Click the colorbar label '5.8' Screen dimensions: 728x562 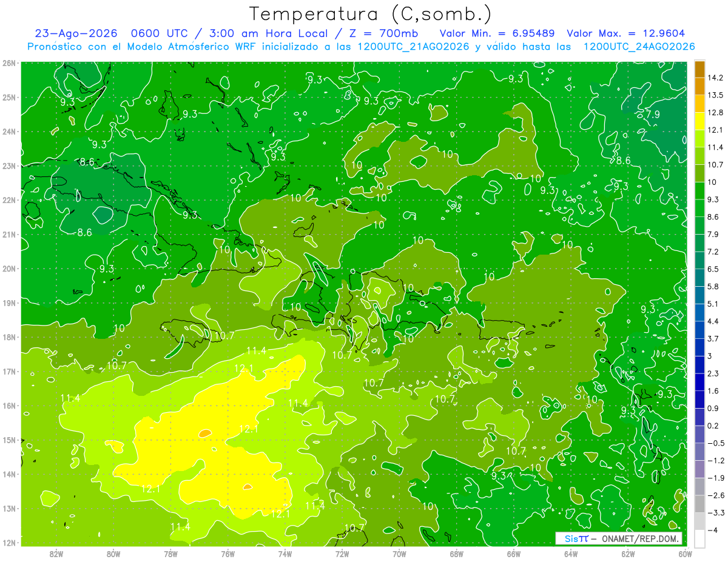[713, 286]
